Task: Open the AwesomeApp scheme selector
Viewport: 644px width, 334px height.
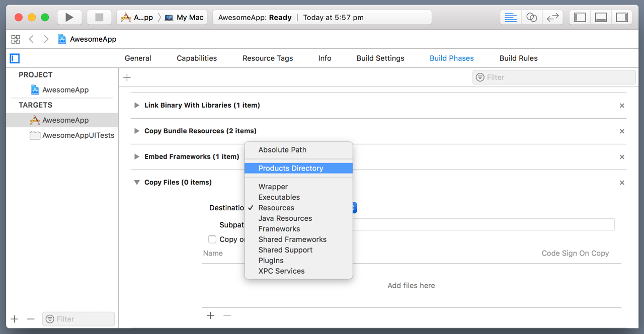Action: pos(137,17)
